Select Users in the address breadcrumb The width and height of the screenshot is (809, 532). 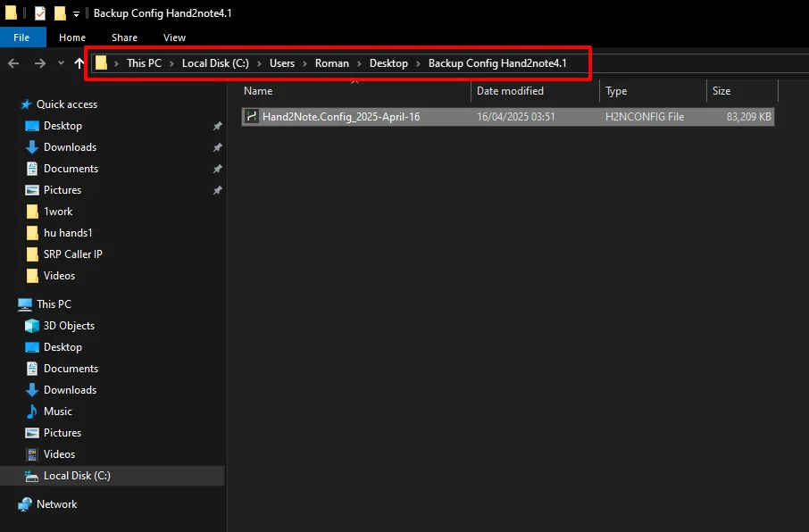pos(282,63)
